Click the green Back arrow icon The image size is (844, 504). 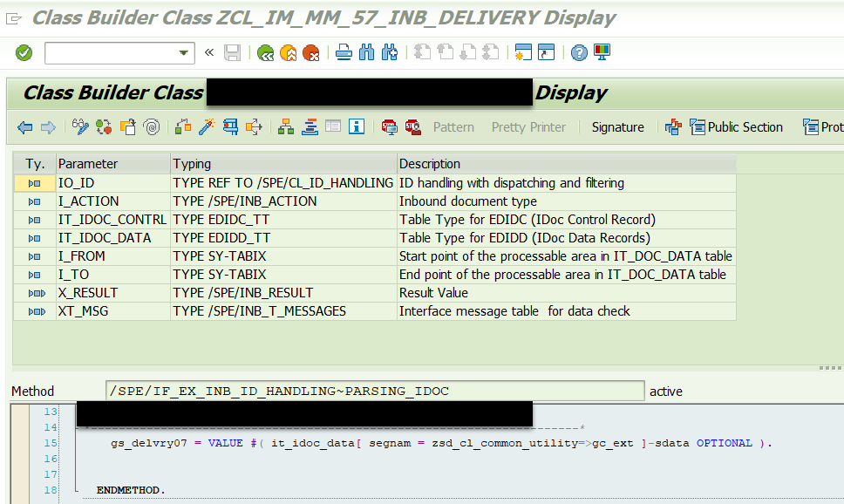click(265, 53)
